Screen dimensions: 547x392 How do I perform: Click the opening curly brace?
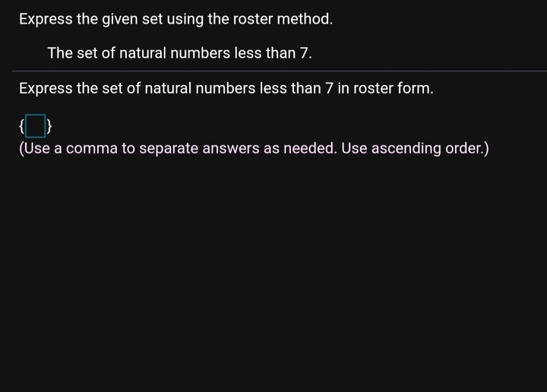click(21, 125)
